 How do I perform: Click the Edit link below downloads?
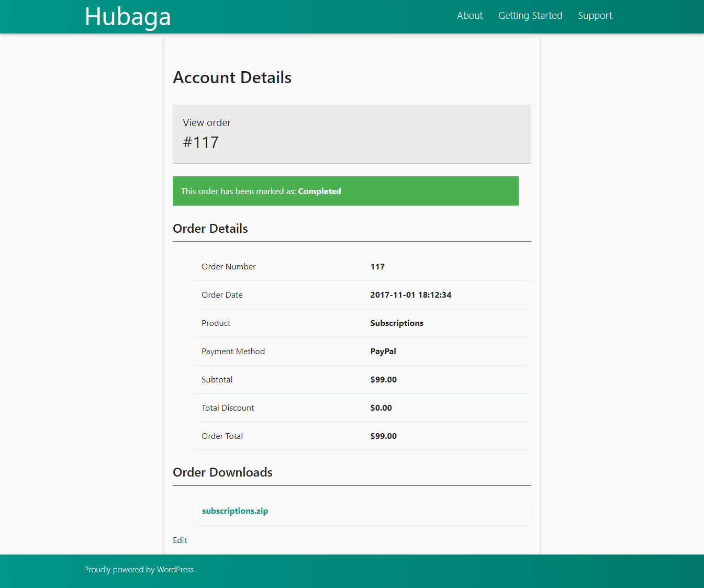tap(180, 540)
